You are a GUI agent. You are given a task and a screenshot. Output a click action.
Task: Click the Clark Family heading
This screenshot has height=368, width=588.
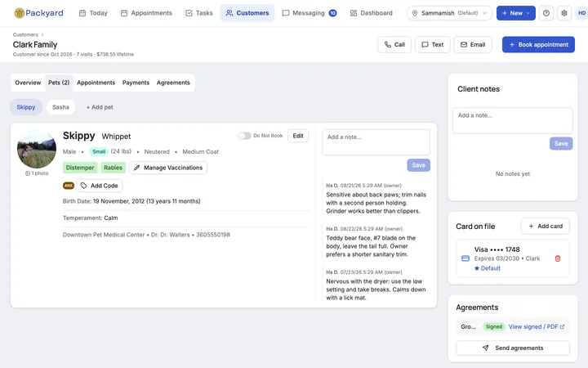(35, 45)
